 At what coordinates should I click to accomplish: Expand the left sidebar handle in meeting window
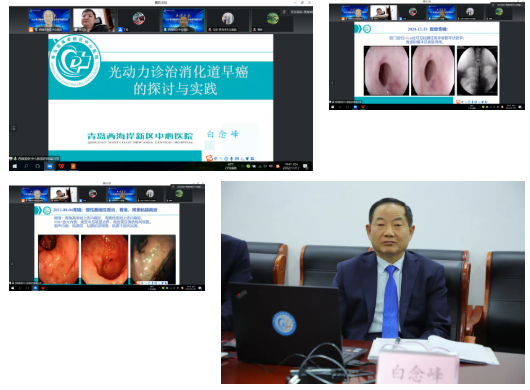pyautogui.click(x=13, y=128)
